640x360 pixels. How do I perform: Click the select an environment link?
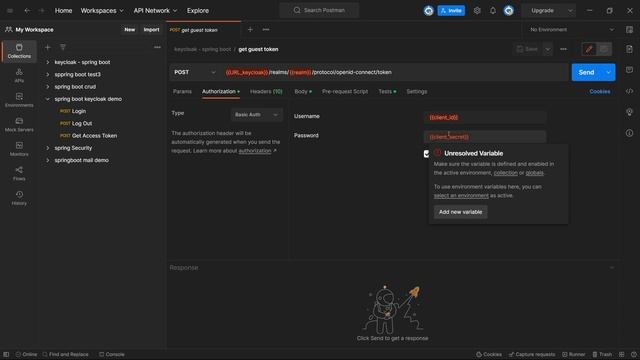(x=461, y=196)
